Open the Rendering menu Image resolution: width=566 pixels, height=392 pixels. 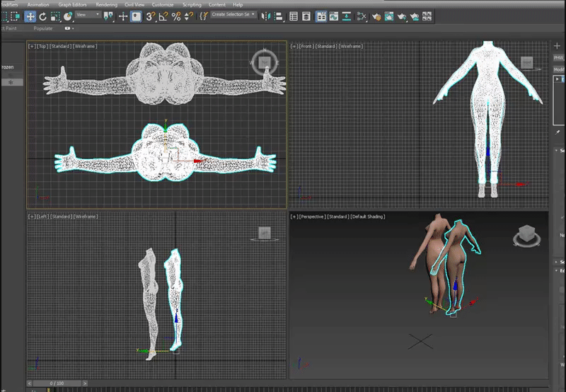(x=106, y=4)
